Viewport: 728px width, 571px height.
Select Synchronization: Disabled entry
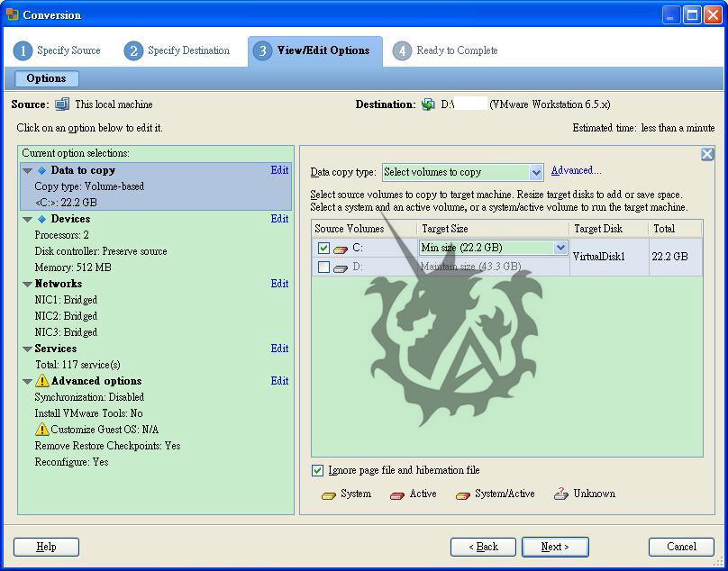click(x=89, y=397)
